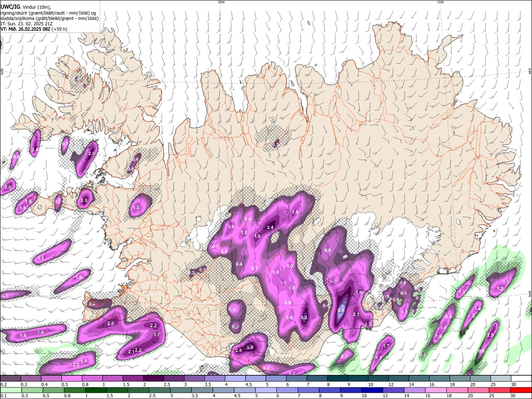The image size is (532, 399).
Task: Select the snow-scale swatch labeled 4.5
Action: (x=255, y=379)
